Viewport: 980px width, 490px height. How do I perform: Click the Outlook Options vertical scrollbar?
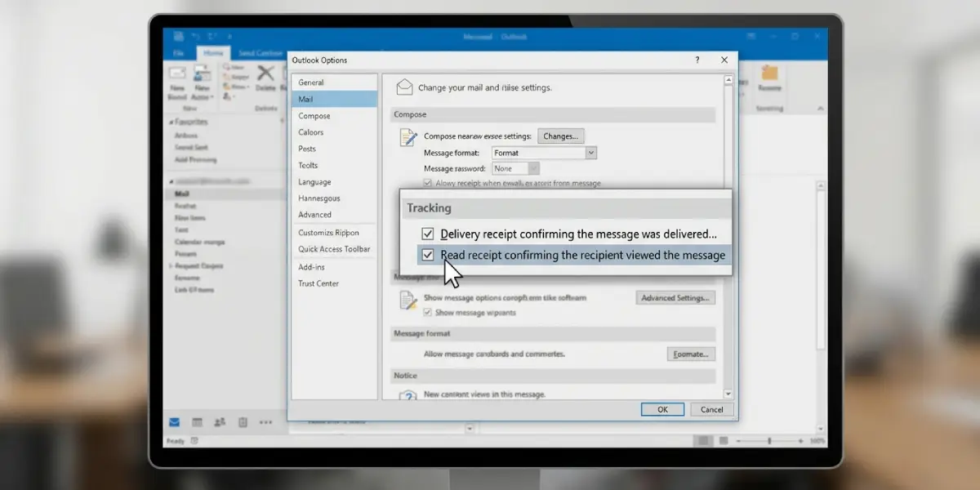pyautogui.click(x=728, y=237)
